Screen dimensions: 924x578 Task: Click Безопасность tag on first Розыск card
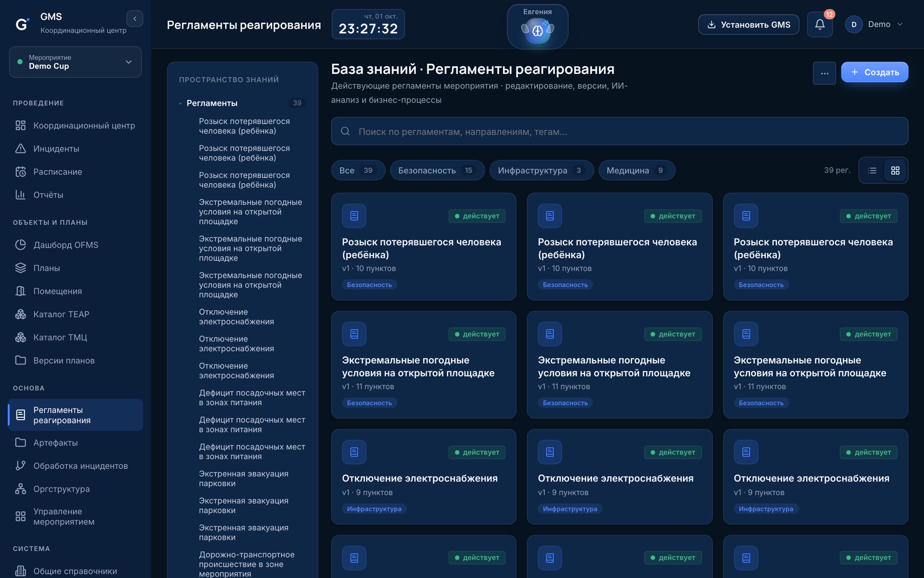coord(369,285)
